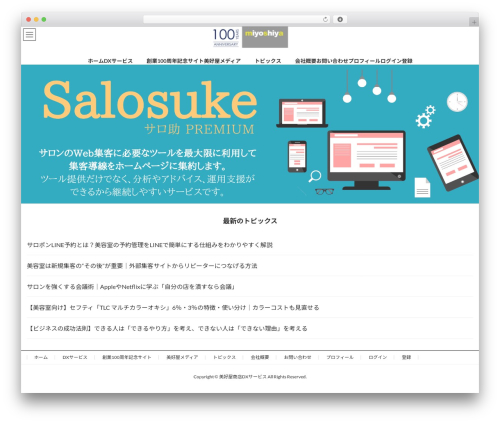Click the footer 創業100周年記念サイト link
This screenshot has height=423, width=500.
127,357
